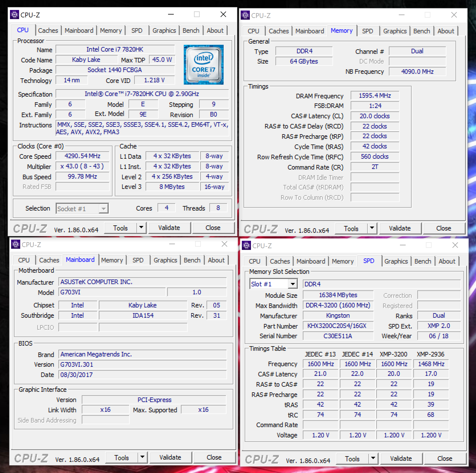Open the Mainboard tab in the CPU-tab window
Viewport: 476px width, 473px height.
click(79, 30)
